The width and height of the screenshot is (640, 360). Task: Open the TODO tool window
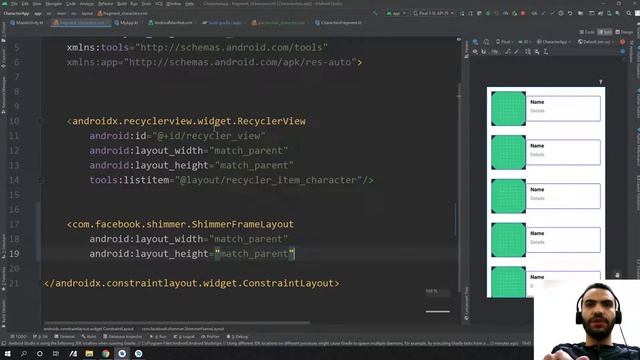[18, 337]
